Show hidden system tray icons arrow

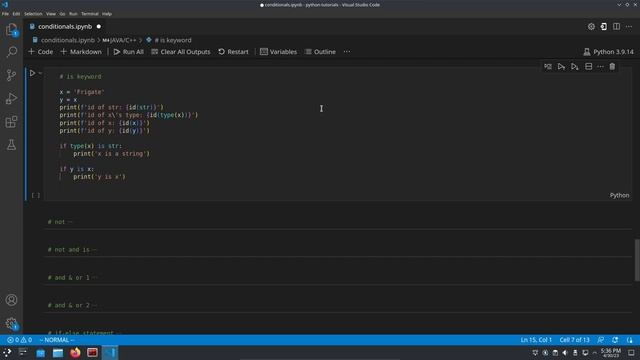pyautogui.click(x=594, y=353)
